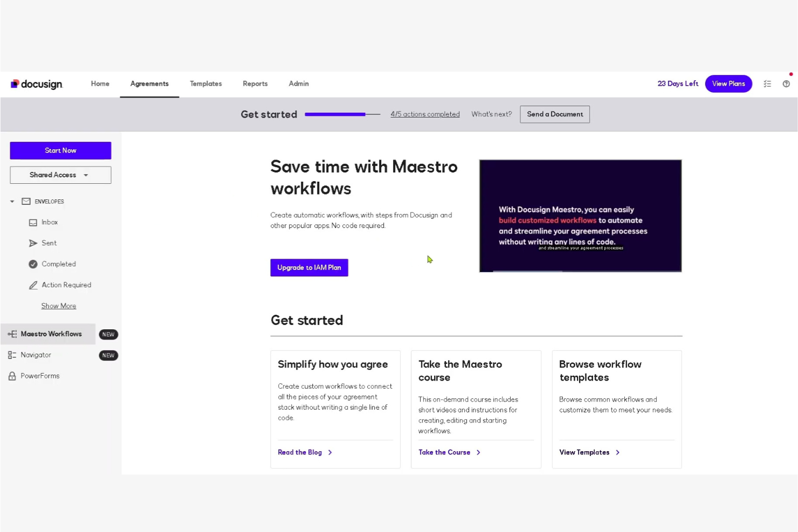
Task: Open the Read the Blog link
Action: (x=300, y=453)
